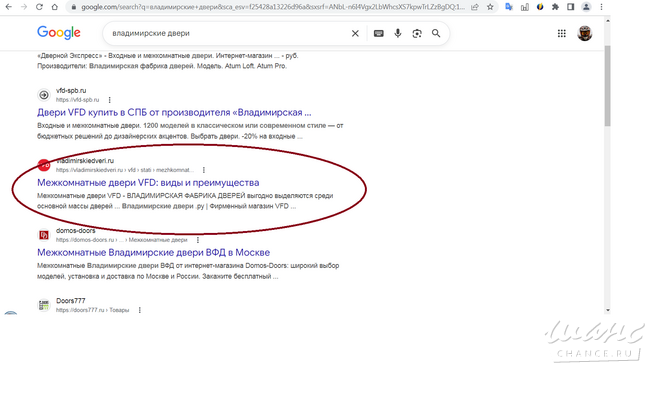The height and width of the screenshot is (393, 670).
Task: Open the Extensions puzzle piece menu
Action: pos(555,7)
